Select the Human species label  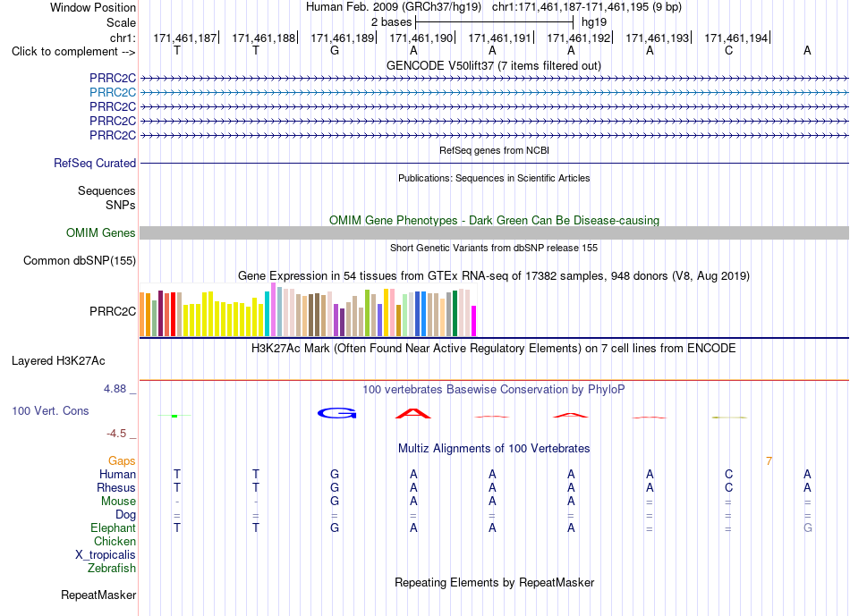tap(117, 474)
